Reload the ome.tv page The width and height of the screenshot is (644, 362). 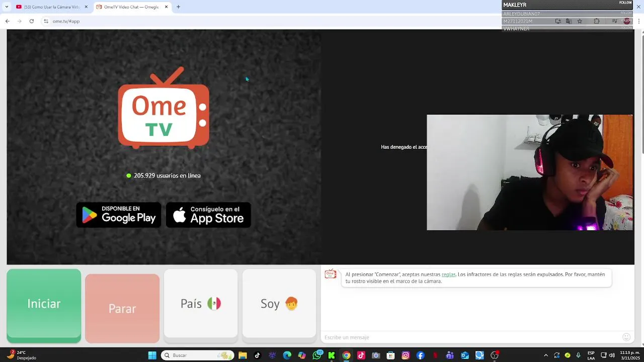32,21
